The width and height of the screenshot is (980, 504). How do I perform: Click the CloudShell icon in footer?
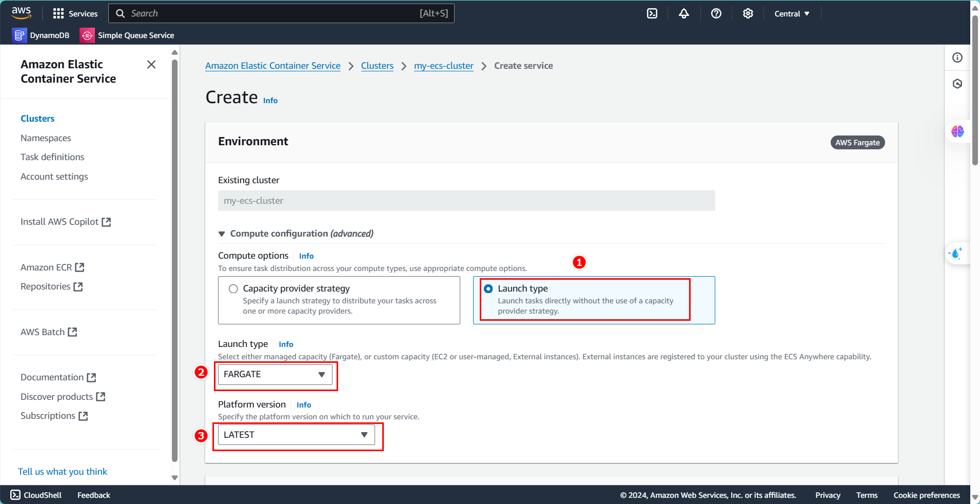[15, 495]
